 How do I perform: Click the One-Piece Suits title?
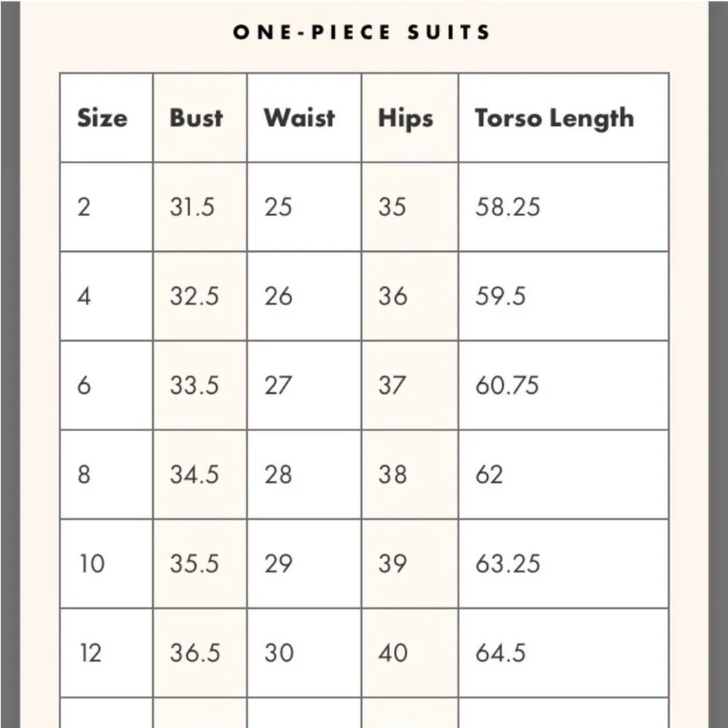362,33
